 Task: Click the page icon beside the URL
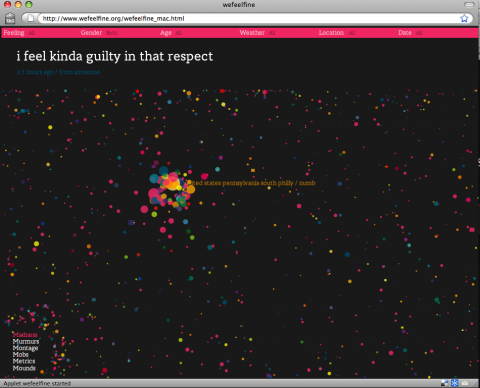pos(30,18)
